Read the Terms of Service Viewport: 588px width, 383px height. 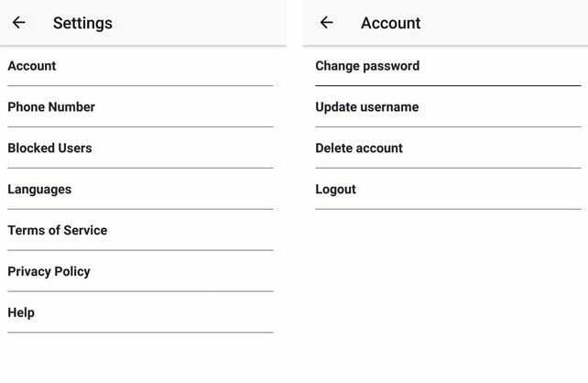click(141, 230)
